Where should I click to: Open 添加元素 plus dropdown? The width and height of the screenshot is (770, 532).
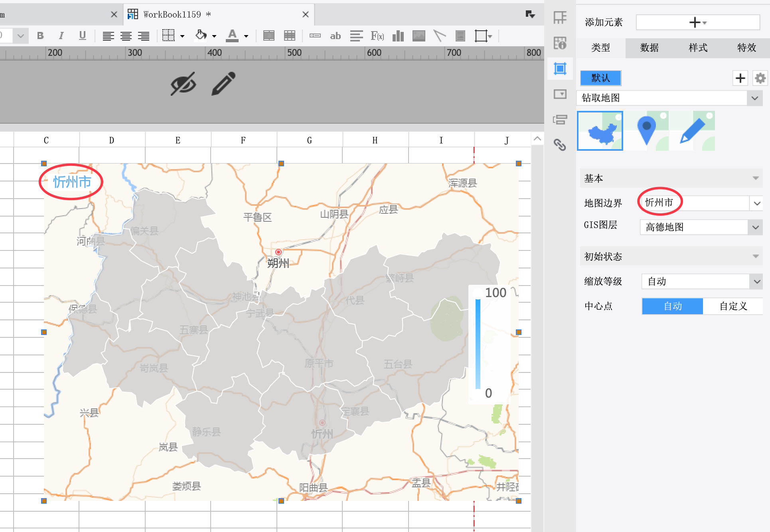698,22
